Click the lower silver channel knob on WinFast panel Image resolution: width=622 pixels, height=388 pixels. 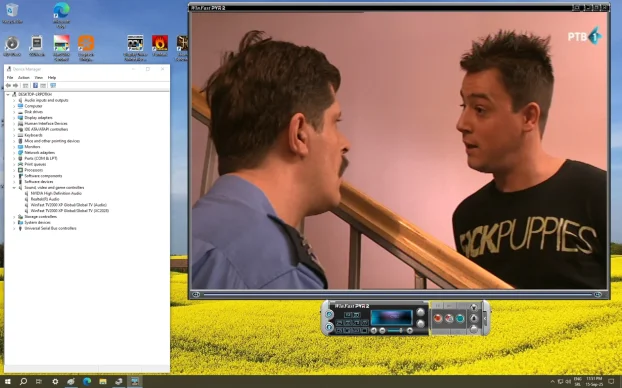(x=420, y=323)
